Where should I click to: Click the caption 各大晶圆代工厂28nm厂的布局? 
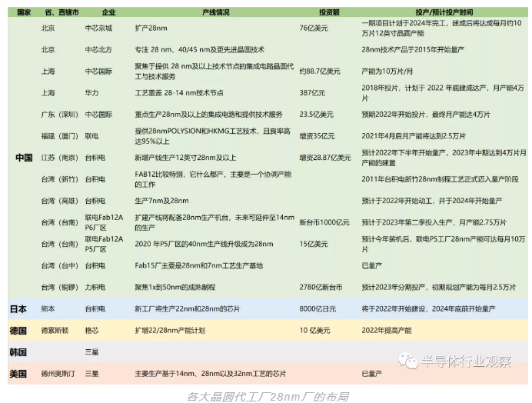coord(267,395)
